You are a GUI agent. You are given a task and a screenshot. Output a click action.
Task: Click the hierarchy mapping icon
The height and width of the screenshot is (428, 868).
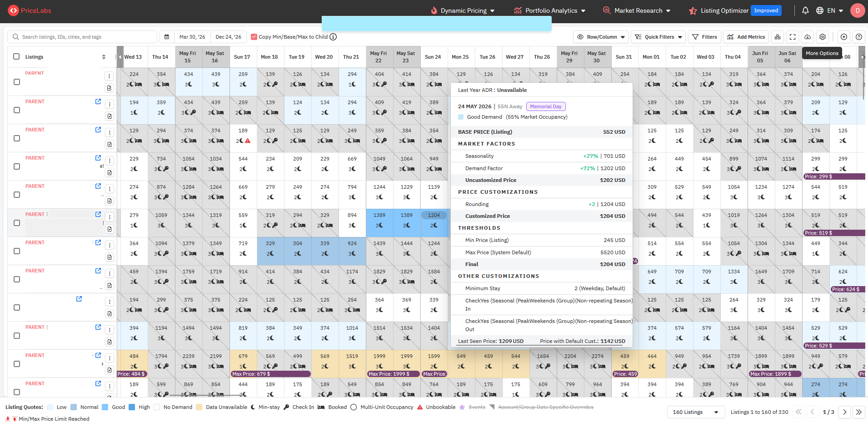coord(778,37)
